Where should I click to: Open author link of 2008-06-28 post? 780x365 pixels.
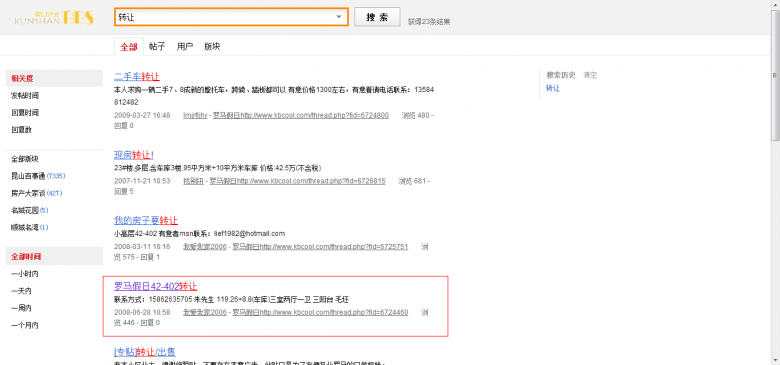[x=205, y=312]
